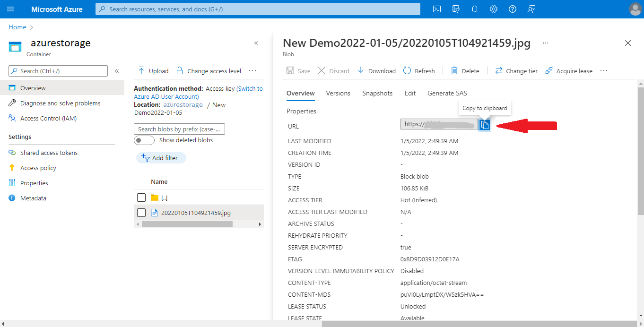Viewport: 644px width, 327px height.
Task: Click the properties panel vertical scrollbar
Action: 641,151
